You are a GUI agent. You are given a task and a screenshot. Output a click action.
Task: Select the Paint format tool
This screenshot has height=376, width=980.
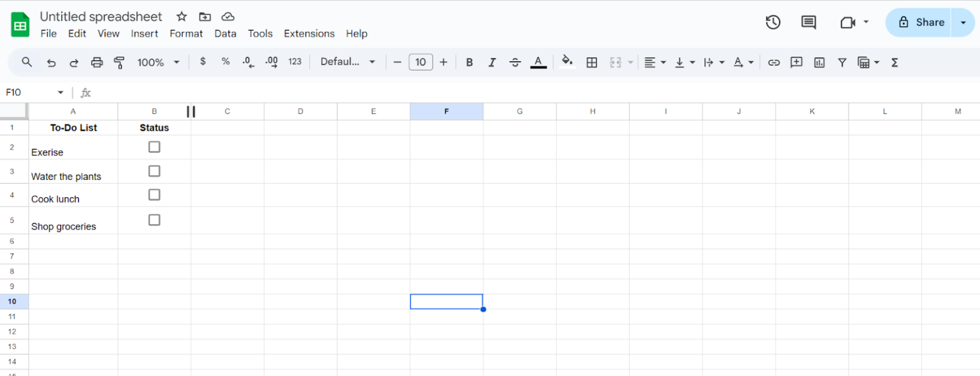click(x=119, y=62)
